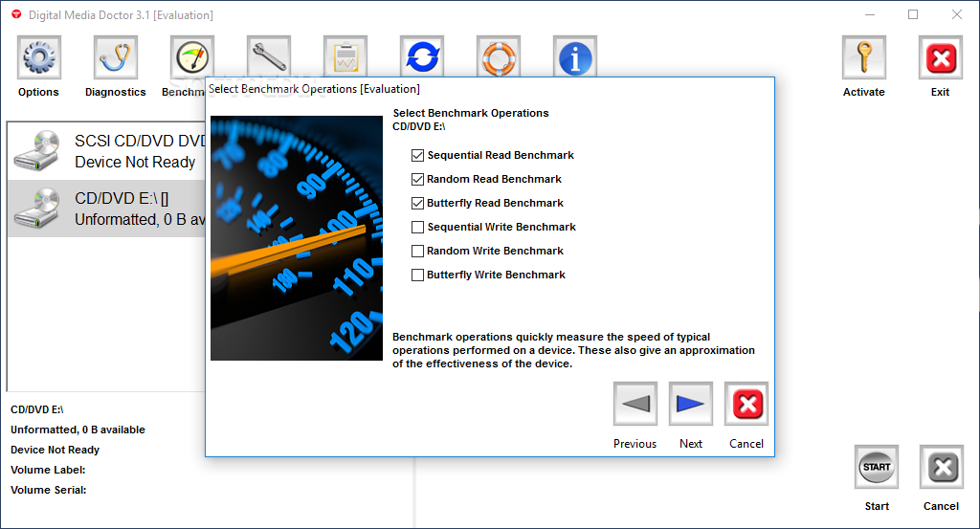980x529 pixels.
Task: Click the dialog title 'Select Benchmark Operations [Evaluation]'
Action: (314, 89)
